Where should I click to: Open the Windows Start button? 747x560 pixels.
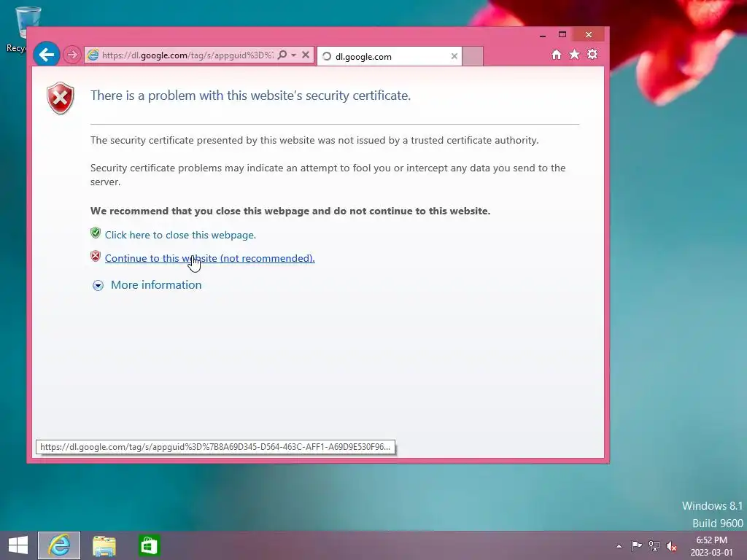18,545
